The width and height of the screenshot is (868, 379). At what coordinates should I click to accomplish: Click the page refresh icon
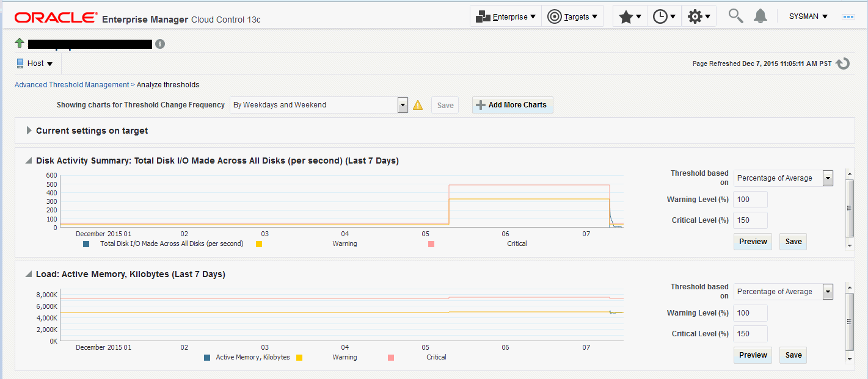(x=843, y=63)
